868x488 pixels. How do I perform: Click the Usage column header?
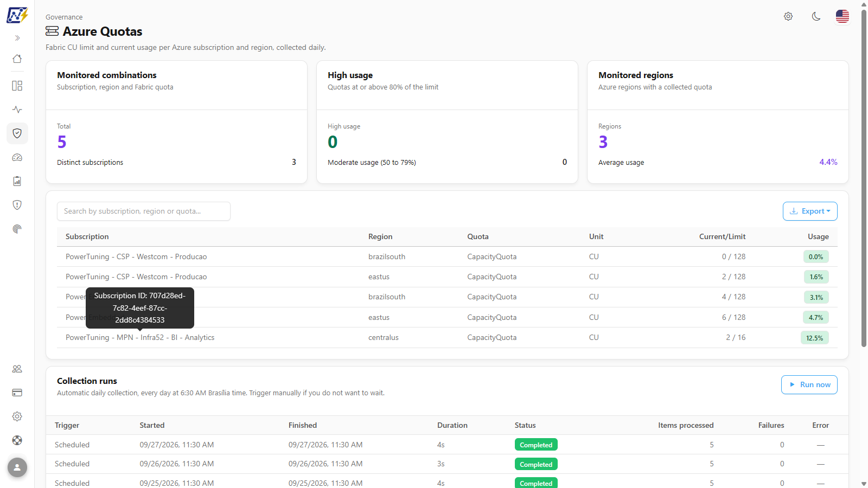(818, 237)
